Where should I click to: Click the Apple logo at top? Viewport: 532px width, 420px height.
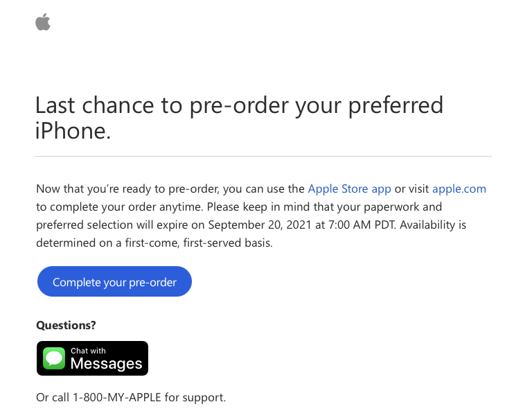click(x=43, y=22)
